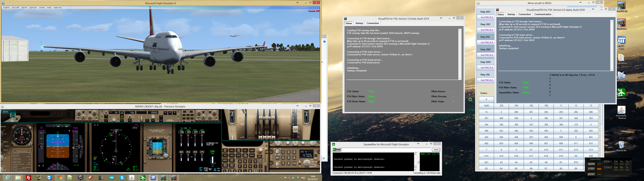This screenshot has width=644, height=181.
Task: Open Google Chrome from the taskbar
Action: click(60, 178)
